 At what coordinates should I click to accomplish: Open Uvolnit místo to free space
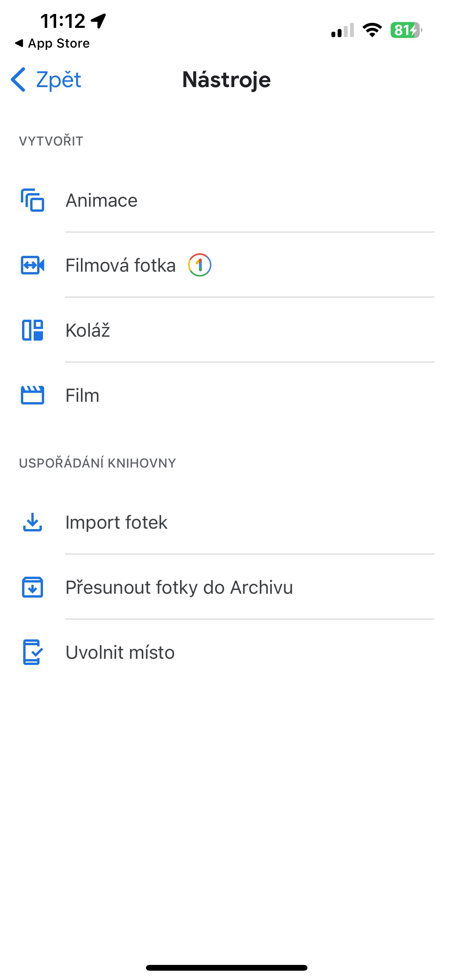coord(120,653)
